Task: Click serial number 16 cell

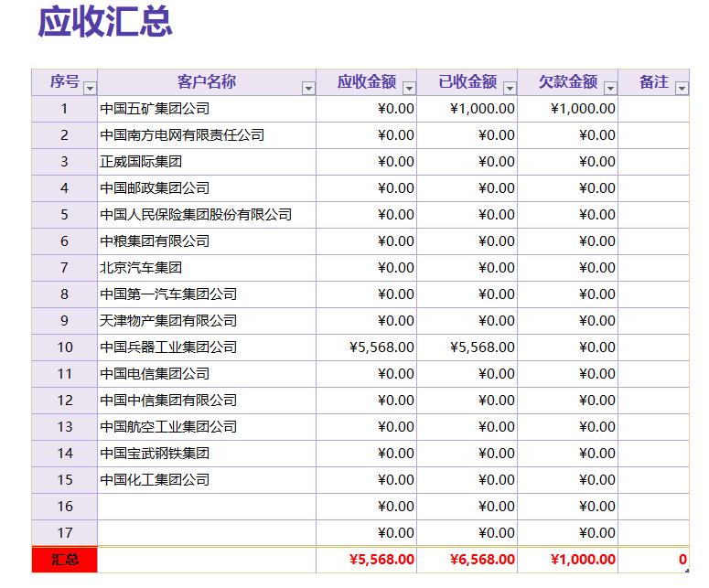Action: [65, 507]
